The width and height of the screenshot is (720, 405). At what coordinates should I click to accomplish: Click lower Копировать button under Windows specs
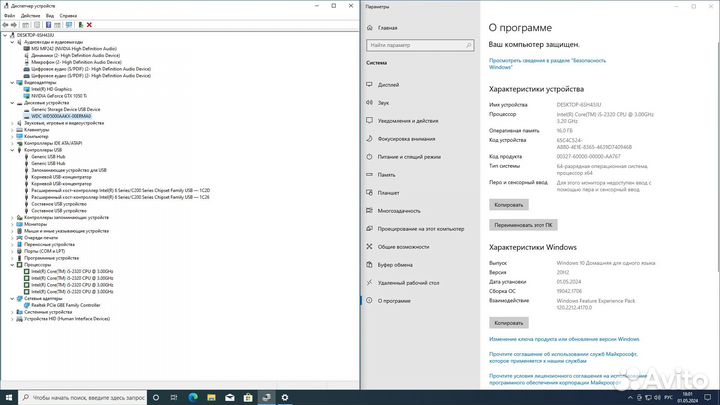(x=509, y=323)
